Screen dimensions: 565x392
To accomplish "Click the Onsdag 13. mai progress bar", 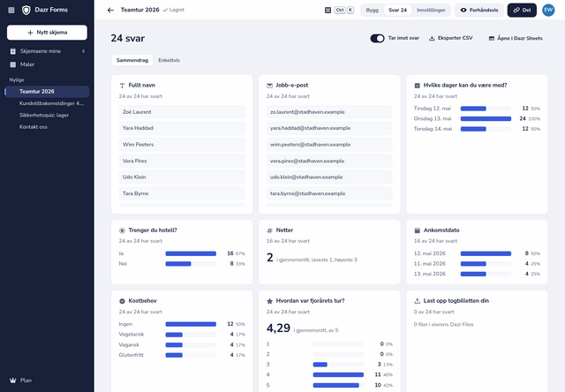I will (486, 118).
